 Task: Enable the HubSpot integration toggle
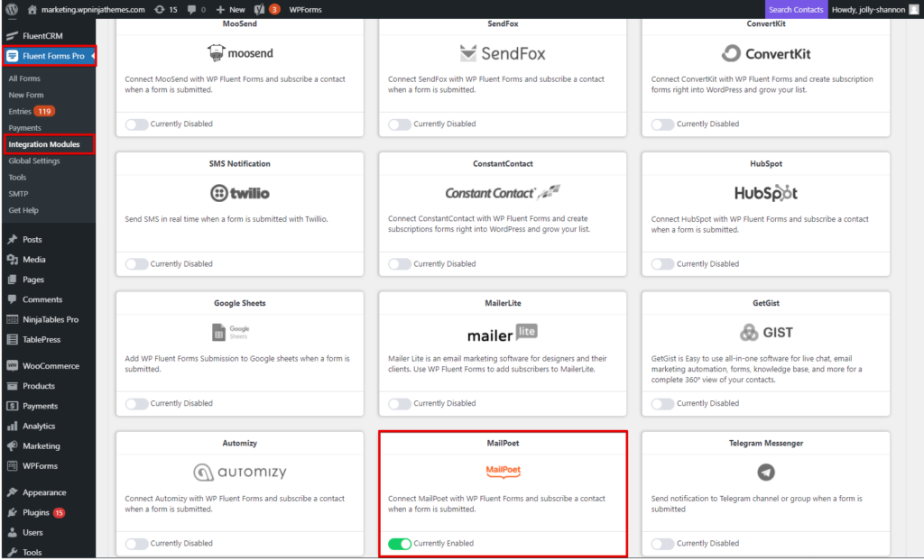click(662, 264)
